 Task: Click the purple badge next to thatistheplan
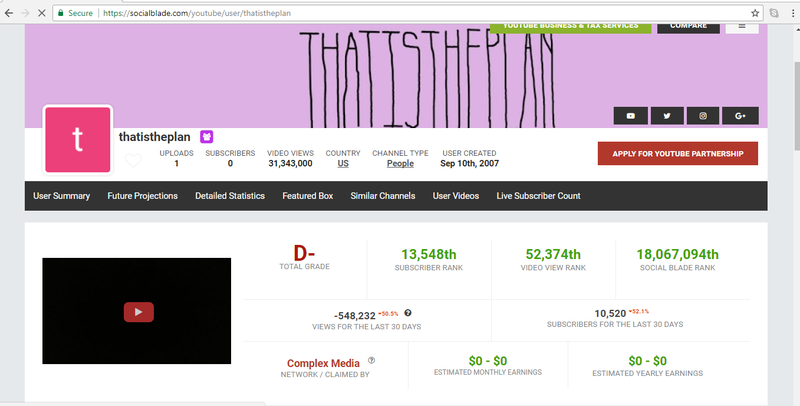coord(207,137)
